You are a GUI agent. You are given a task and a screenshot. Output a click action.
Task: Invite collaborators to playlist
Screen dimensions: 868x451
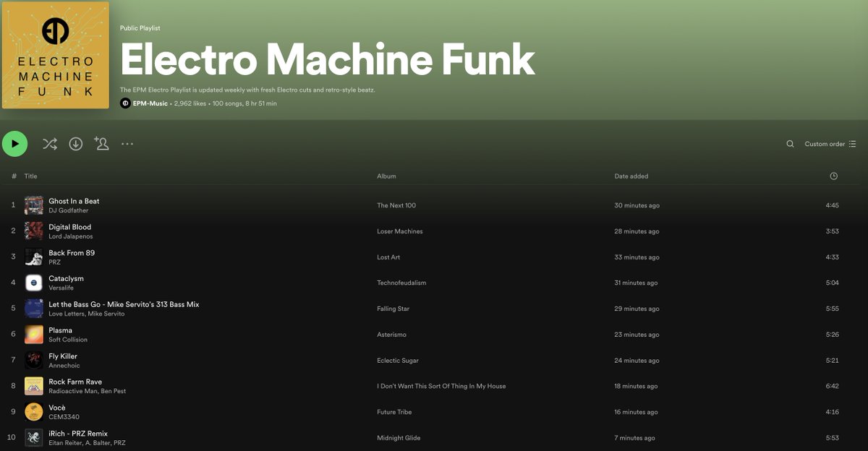pos(101,144)
